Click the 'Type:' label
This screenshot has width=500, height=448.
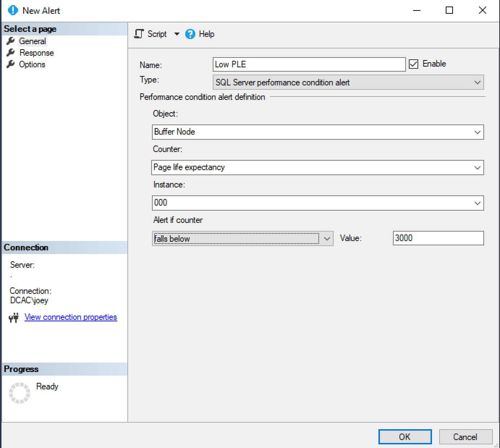point(149,80)
